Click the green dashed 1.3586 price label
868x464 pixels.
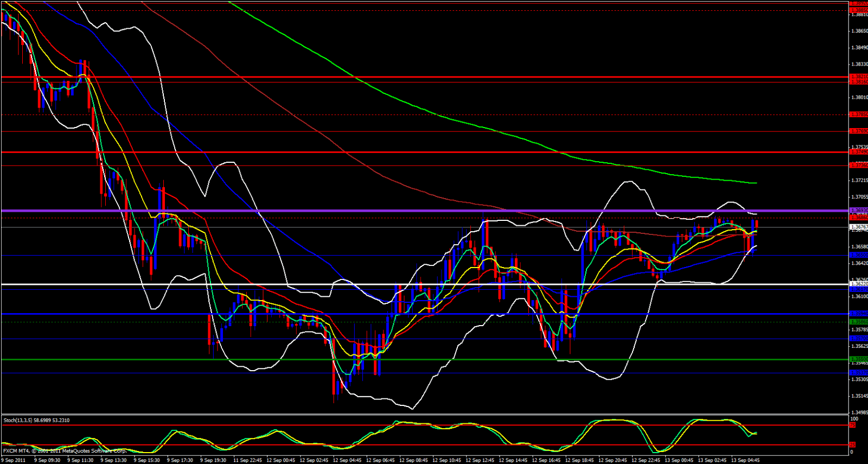click(x=858, y=322)
